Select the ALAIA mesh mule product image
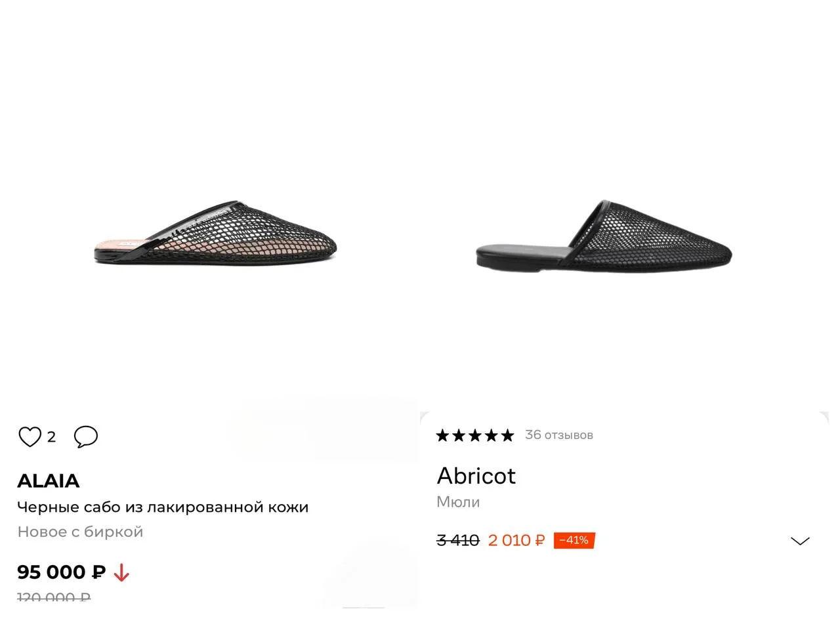The image size is (840, 630). [x=215, y=232]
